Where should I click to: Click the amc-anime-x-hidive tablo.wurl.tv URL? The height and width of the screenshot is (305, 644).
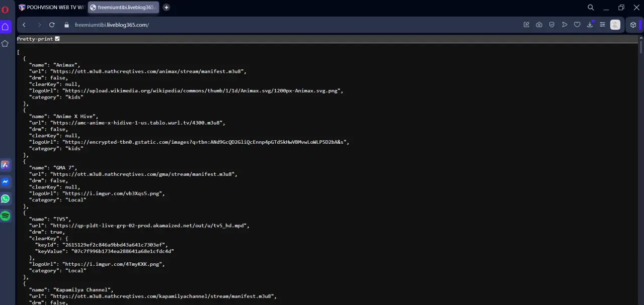pyautogui.click(x=137, y=123)
